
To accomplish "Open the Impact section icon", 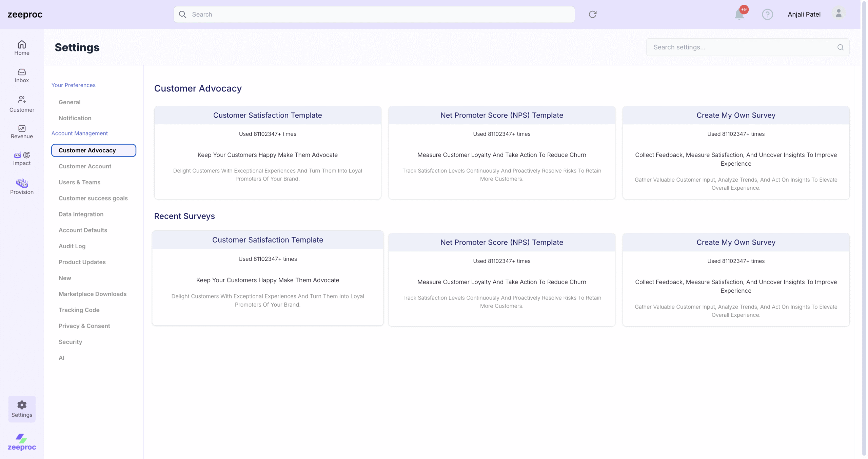I will tap(22, 155).
